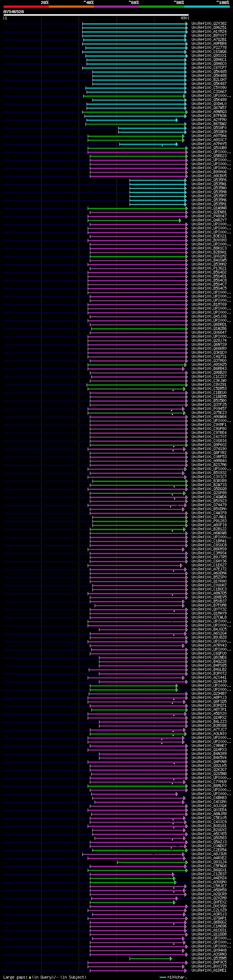Select label UniRef100_Q535N1
The height and width of the screenshot is (980, 233).
click(x=209, y=184)
